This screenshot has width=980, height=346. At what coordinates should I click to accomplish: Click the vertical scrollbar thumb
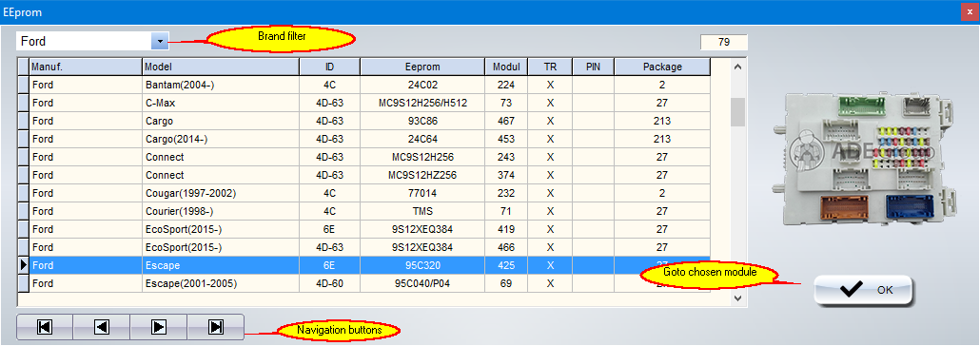click(x=738, y=112)
